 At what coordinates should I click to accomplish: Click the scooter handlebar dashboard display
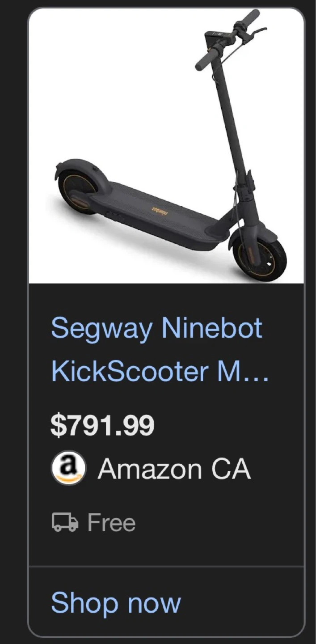pos(217,36)
